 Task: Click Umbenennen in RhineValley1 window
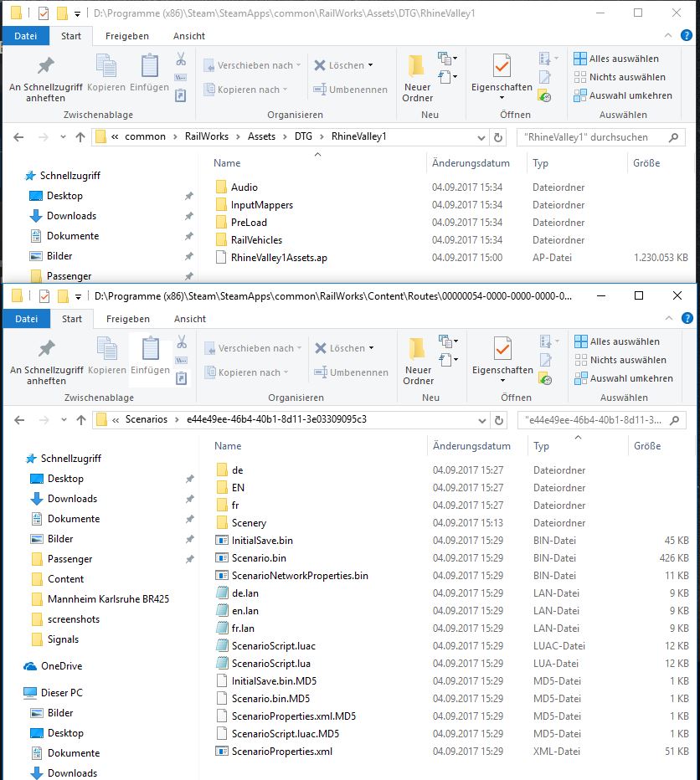point(350,90)
